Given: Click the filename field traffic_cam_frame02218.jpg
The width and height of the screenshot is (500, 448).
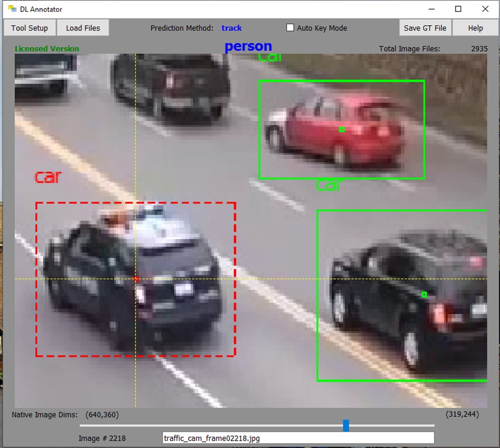Looking at the screenshot, I should 298,438.
